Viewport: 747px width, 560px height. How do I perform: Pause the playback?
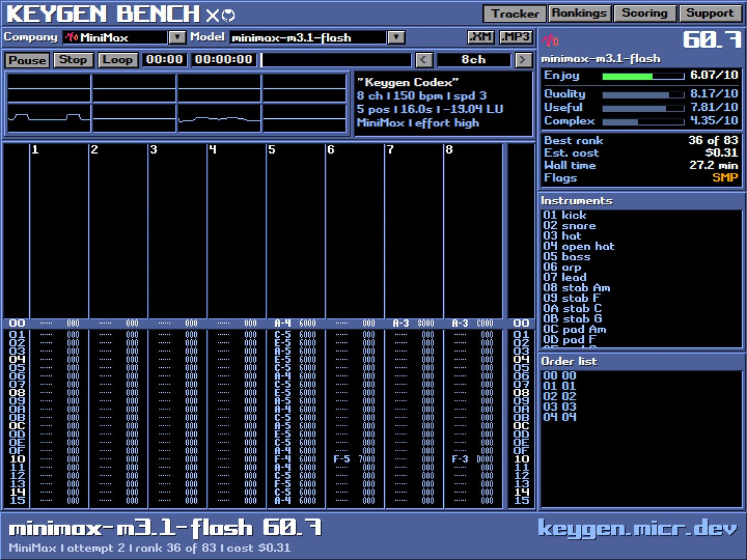[27, 60]
